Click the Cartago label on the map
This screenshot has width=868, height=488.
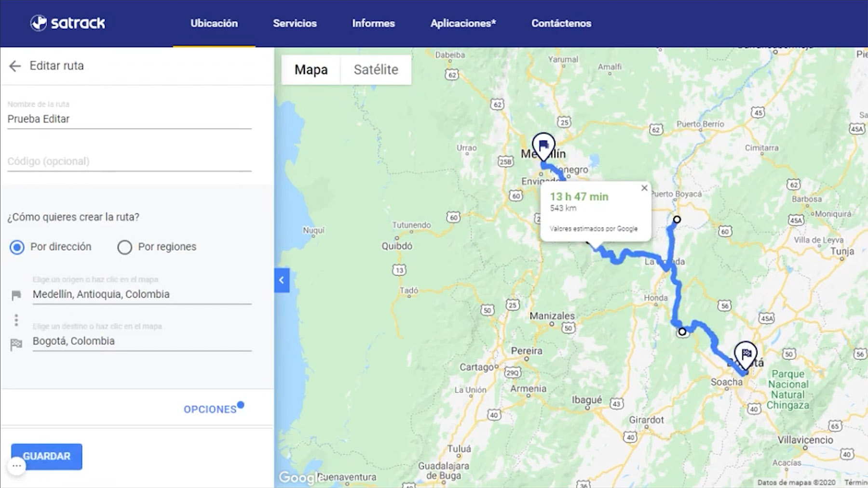click(476, 367)
